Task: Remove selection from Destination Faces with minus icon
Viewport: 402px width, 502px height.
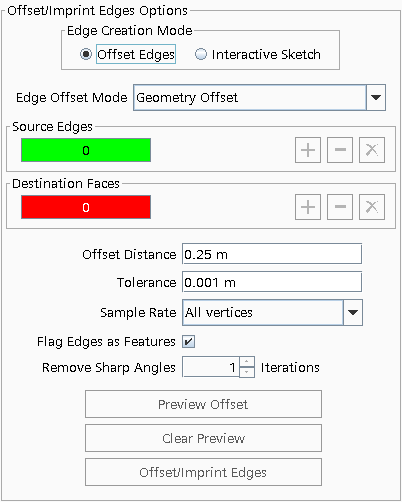Action: click(340, 207)
